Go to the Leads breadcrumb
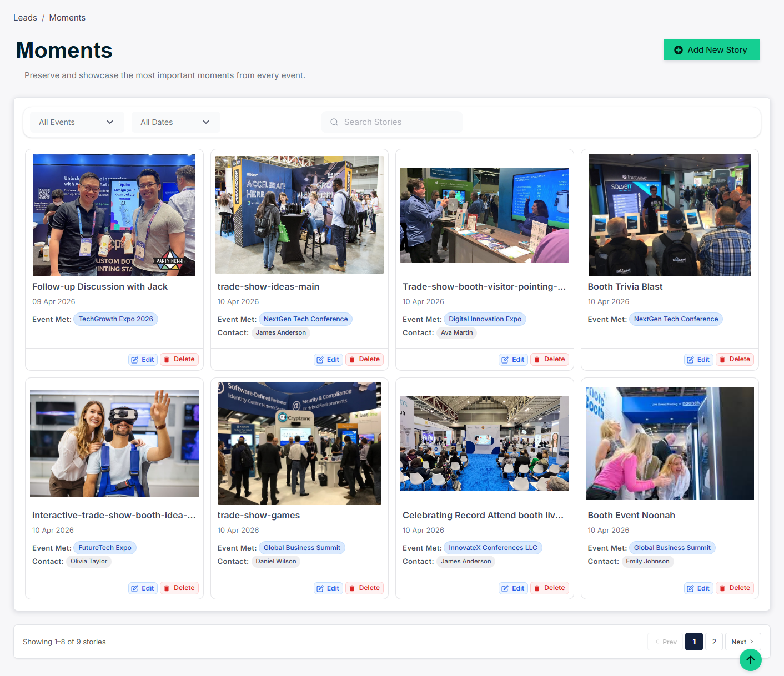Viewport: 784px width, 676px height. click(25, 18)
